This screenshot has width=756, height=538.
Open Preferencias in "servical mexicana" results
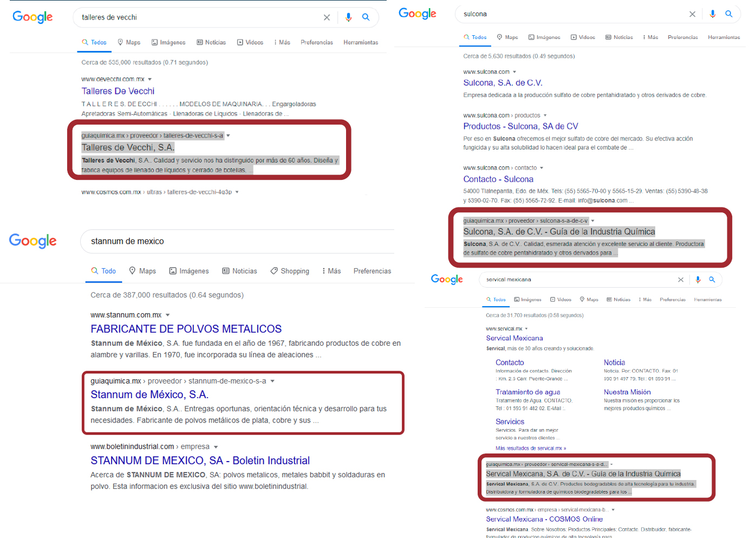(673, 300)
